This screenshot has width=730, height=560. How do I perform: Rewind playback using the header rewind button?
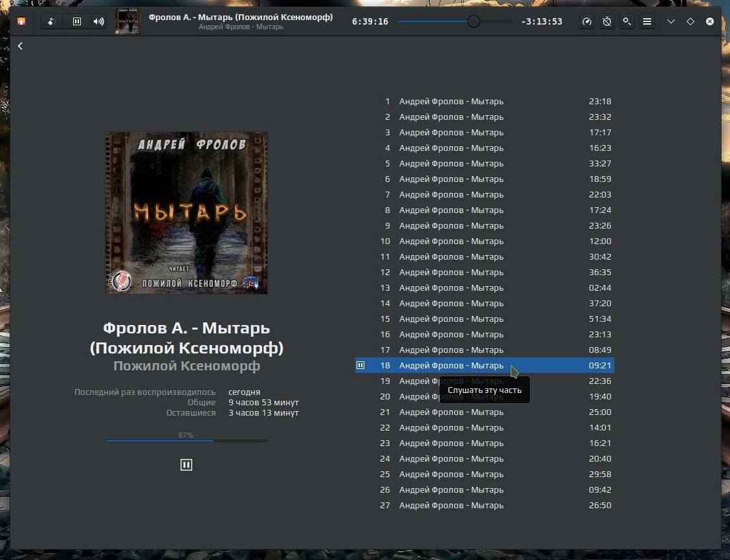[52, 21]
